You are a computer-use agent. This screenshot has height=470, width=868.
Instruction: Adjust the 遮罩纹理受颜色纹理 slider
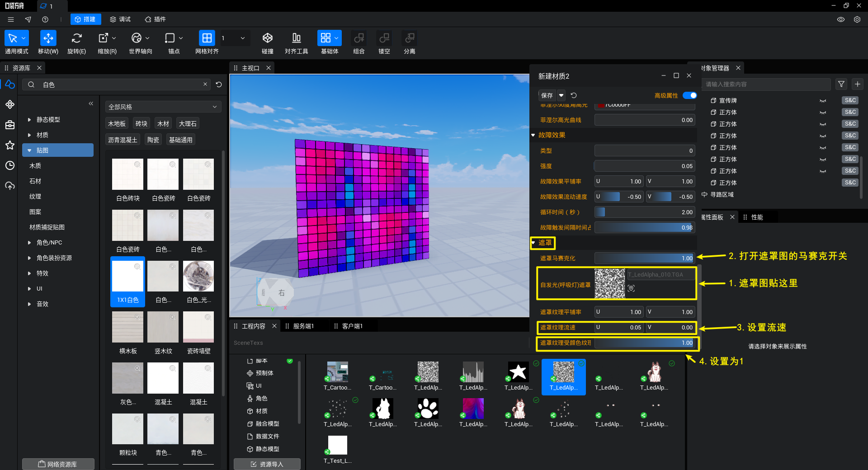point(645,343)
